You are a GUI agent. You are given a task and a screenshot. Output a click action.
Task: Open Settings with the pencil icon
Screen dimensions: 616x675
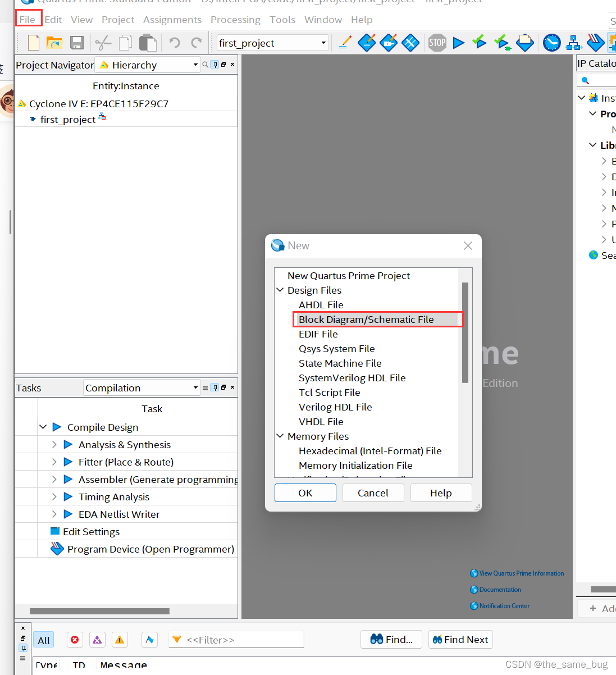345,43
